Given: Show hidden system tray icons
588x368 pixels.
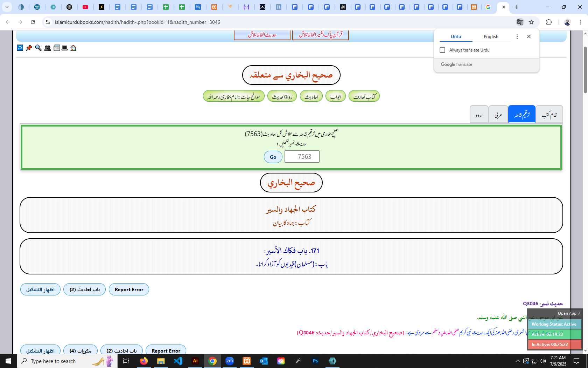Looking at the screenshot, I should tap(517, 361).
